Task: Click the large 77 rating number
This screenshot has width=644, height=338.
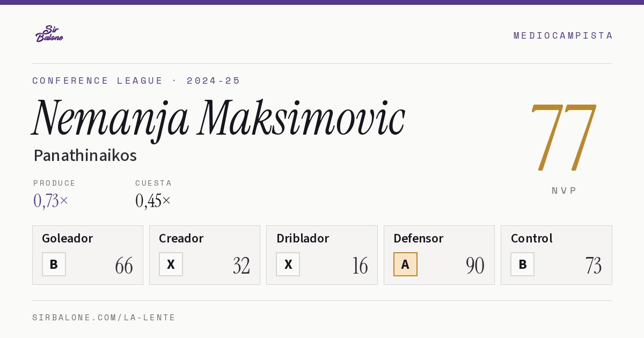Action: (563, 137)
